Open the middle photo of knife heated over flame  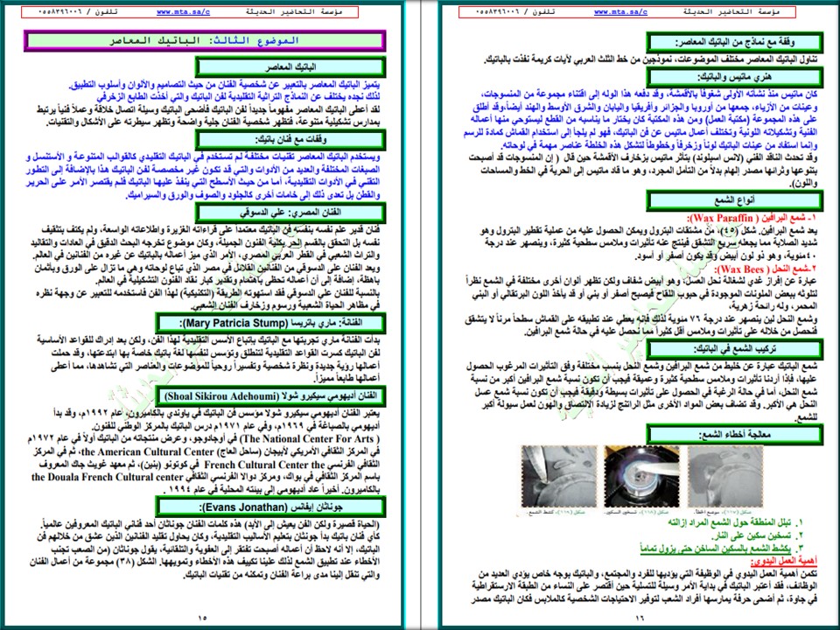641,477
